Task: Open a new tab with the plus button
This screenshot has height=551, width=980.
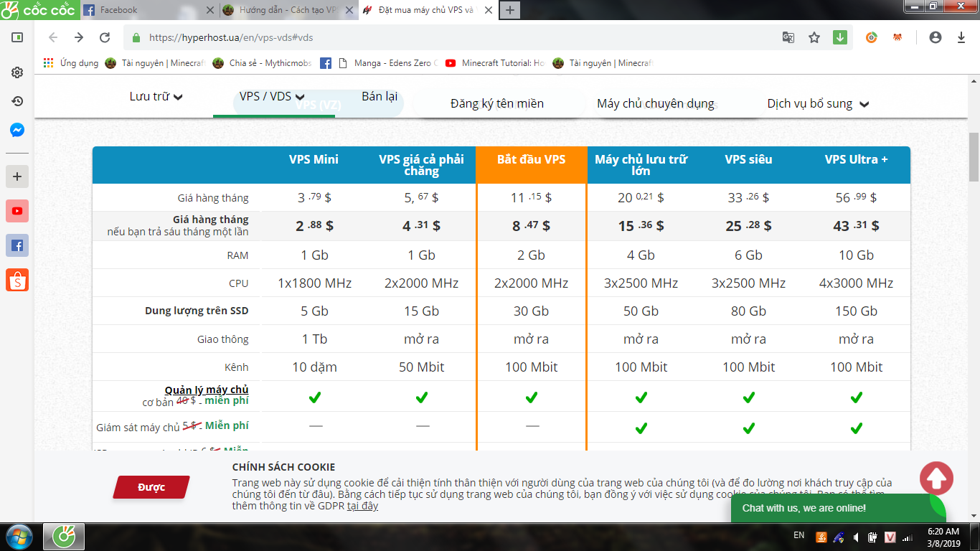Action: click(x=510, y=10)
